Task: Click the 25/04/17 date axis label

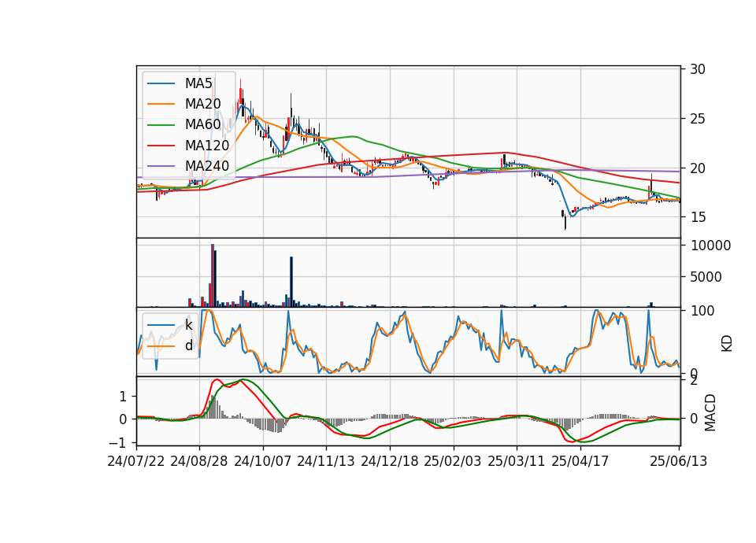Action: click(x=580, y=461)
